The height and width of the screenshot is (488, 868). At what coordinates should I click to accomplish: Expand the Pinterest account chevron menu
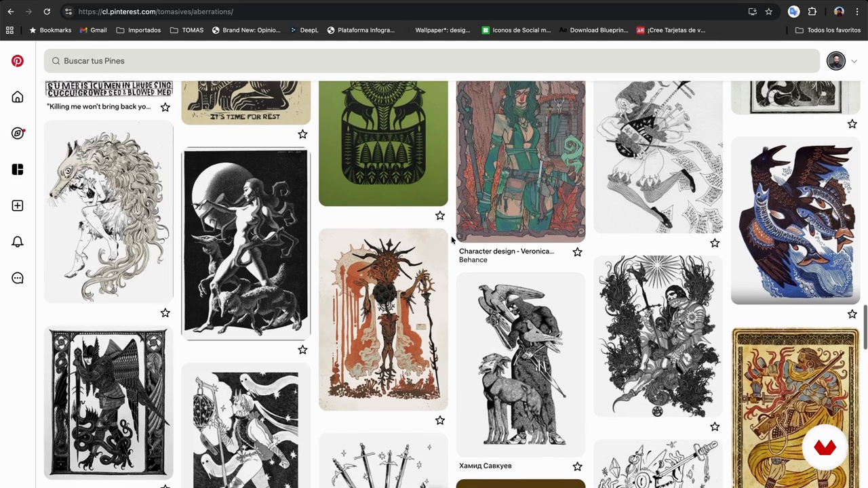(854, 61)
